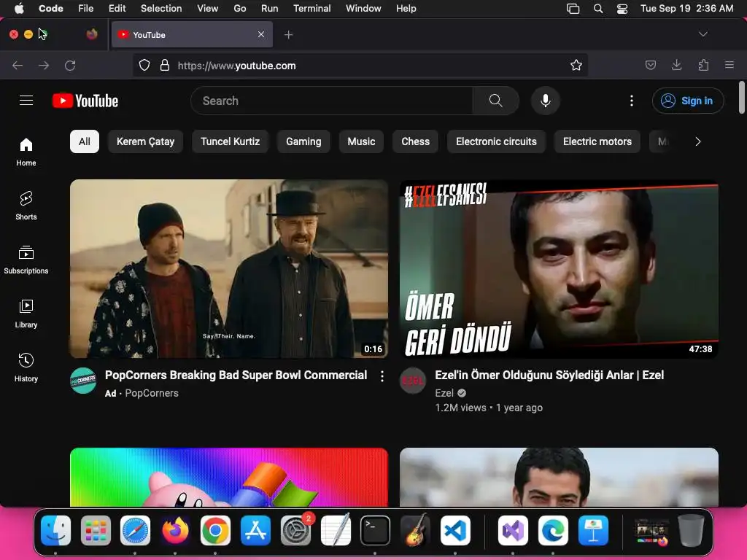
Task: Filter feed by Electronic circuits
Action: (496, 141)
